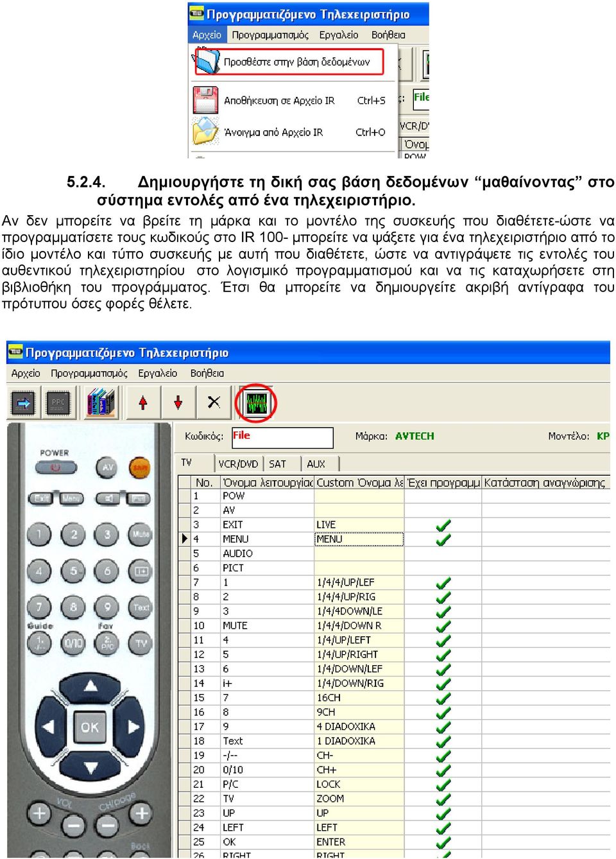Click the ENTER custom name cell
This screenshot has height=859, width=616.
click(359, 842)
